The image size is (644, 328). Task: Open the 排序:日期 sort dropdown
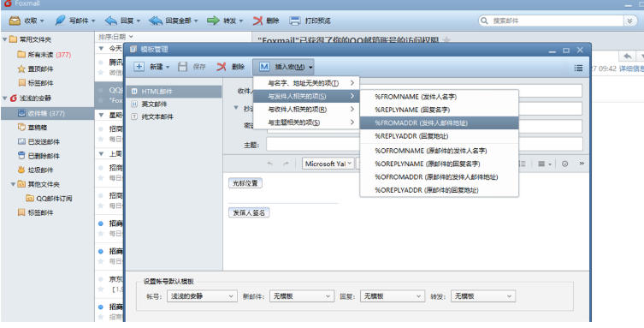(x=115, y=37)
